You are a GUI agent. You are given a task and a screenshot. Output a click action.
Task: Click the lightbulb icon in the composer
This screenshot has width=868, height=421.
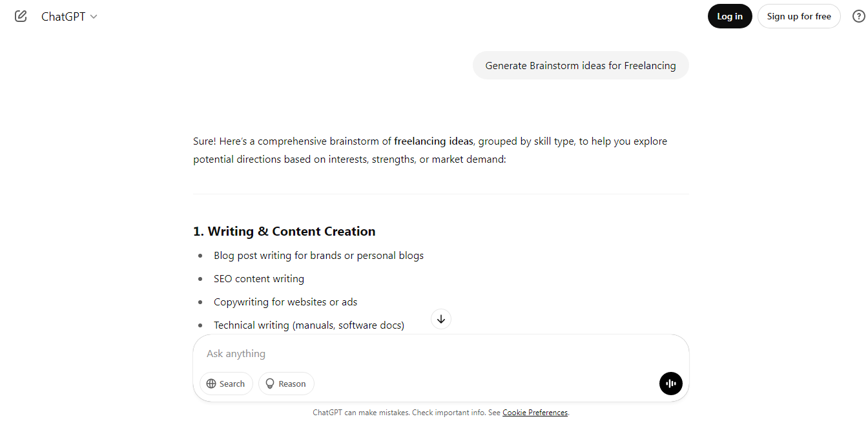click(270, 384)
